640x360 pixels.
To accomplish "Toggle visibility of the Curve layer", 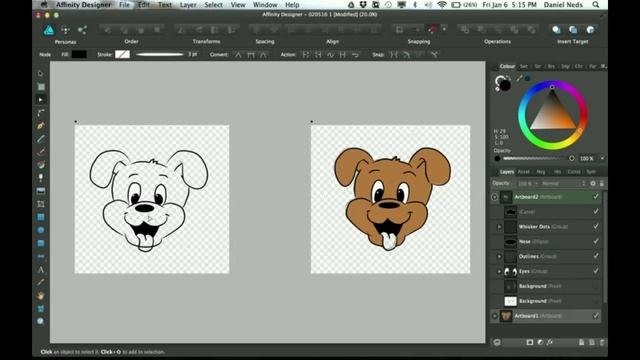I will coord(596,211).
